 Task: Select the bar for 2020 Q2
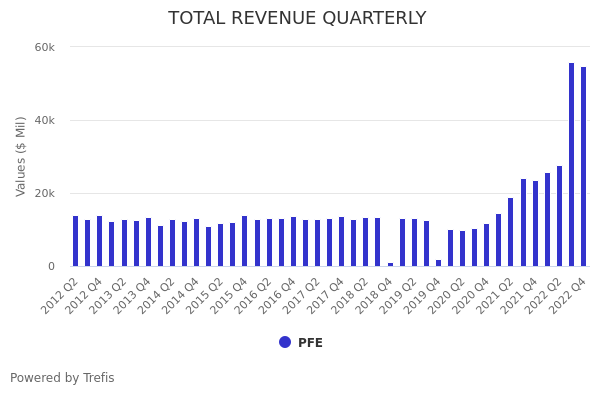463,249
